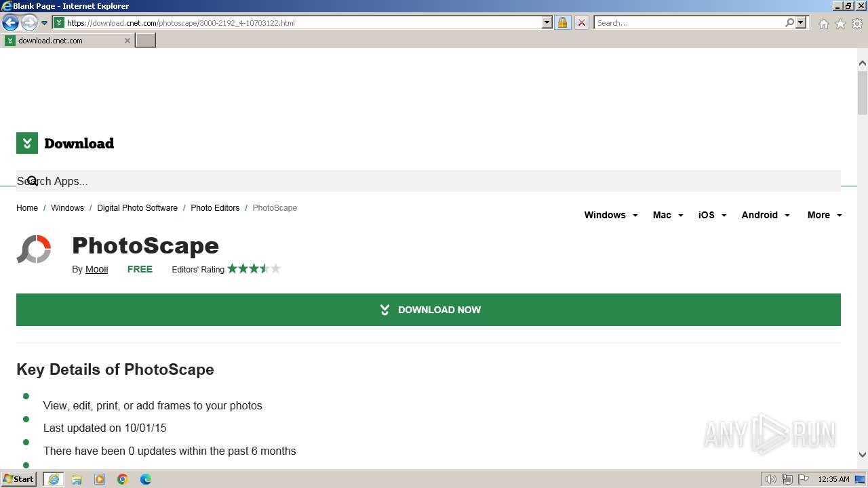
Task: Expand the Android platform menu
Action: coord(766,215)
